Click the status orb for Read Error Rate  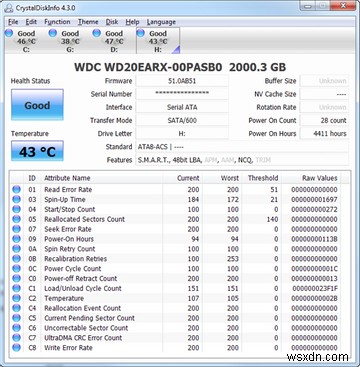[16, 190]
